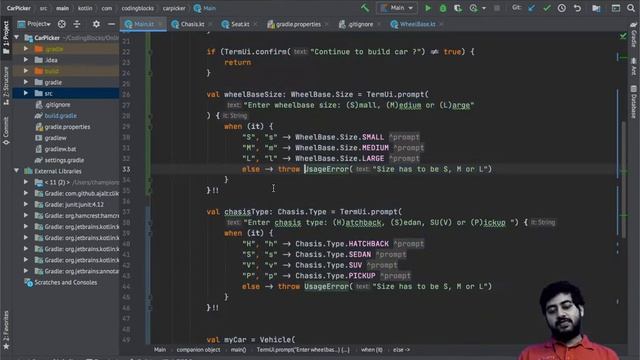Open Scratches and Consoles
This screenshot has height=360, width=640.
65,282
